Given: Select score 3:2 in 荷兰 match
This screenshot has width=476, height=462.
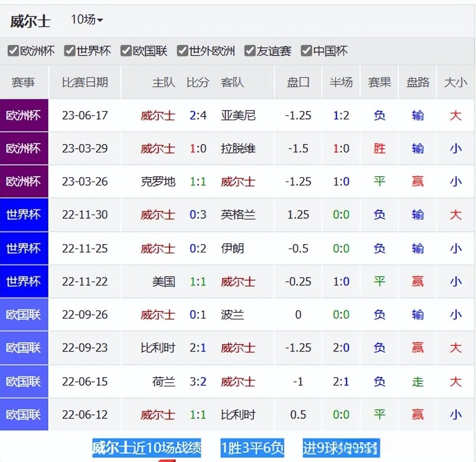Looking at the screenshot, I should [x=198, y=381].
